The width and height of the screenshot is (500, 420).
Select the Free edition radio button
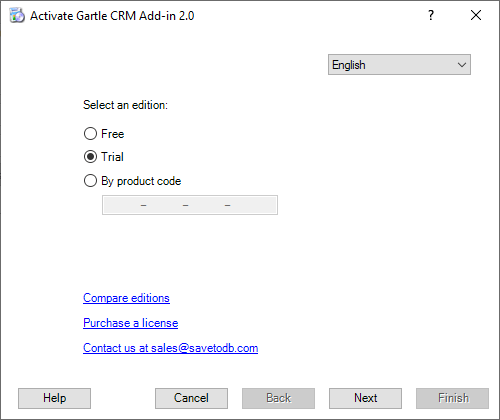[x=90, y=134]
